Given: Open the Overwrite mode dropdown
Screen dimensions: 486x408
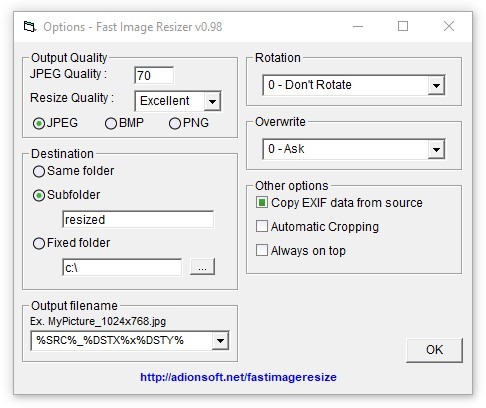Looking at the screenshot, I should [x=436, y=149].
